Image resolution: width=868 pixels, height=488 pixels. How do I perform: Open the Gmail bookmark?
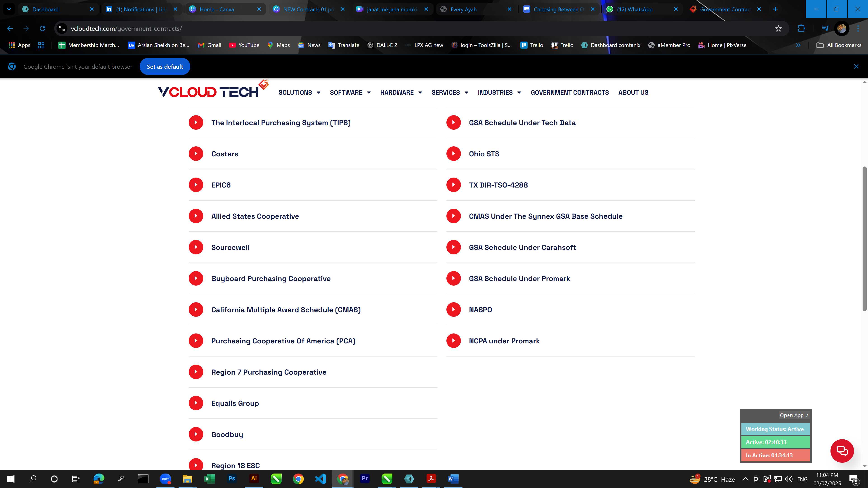[209, 45]
